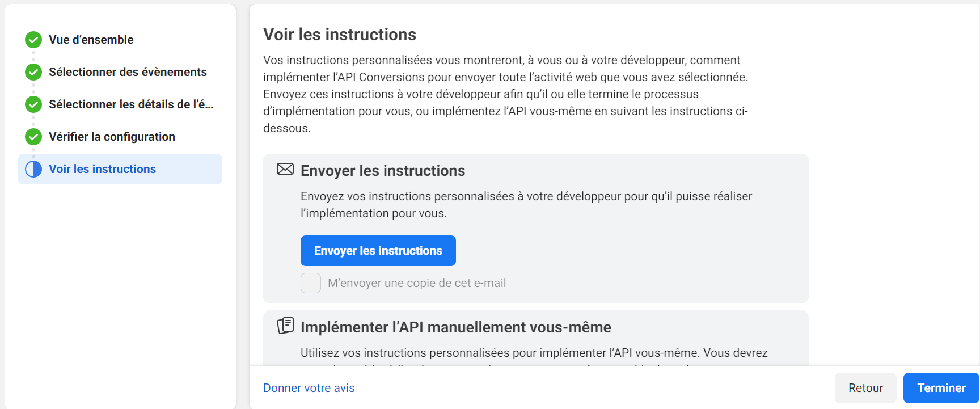980x409 pixels.
Task: Click the Envoyer les instructions section heading
Action: pyautogui.click(x=383, y=171)
